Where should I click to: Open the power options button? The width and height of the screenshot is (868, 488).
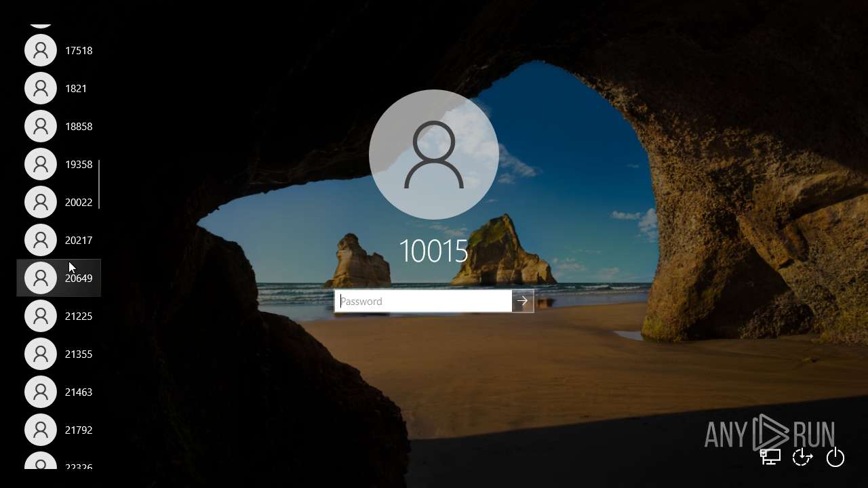(835, 457)
